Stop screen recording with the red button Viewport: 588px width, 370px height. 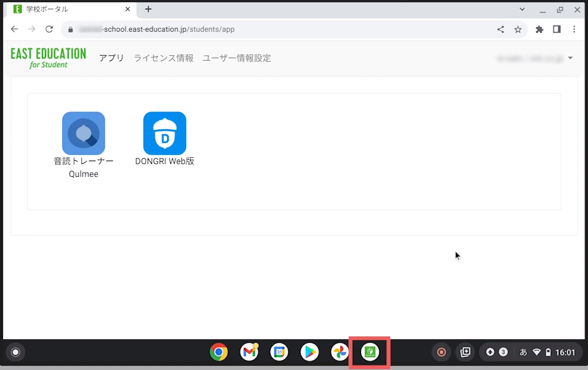point(442,353)
